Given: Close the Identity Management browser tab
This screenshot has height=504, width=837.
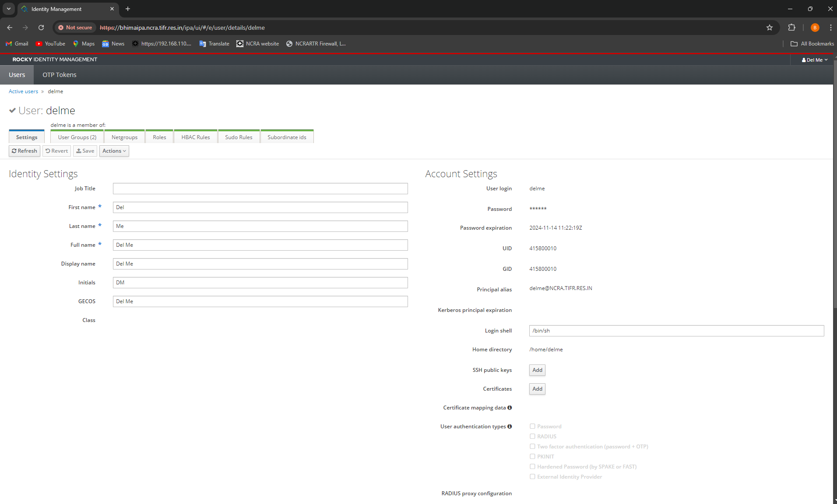Looking at the screenshot, I should tap(112, 9).
